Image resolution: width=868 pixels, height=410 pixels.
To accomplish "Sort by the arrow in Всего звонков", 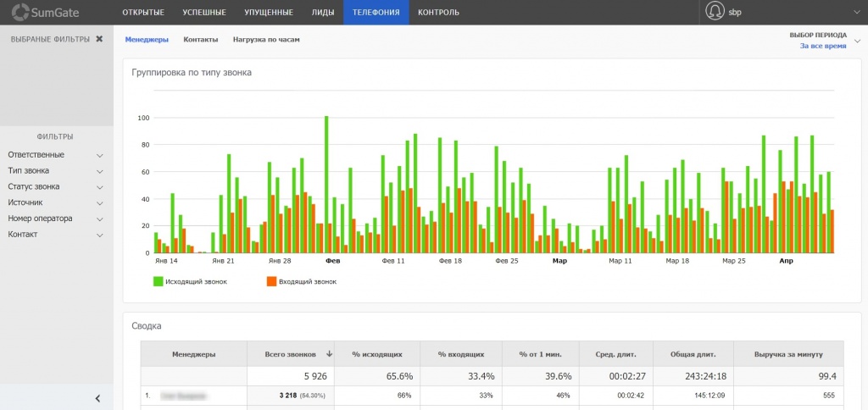I will point(330,353).
